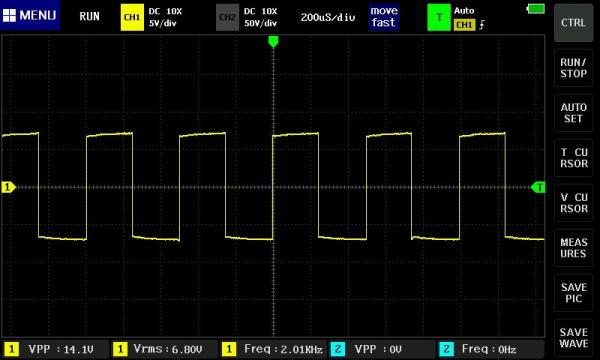Toggle the move fast mode
The height and width of the screenshot is (360, 600).
point(384,17)
